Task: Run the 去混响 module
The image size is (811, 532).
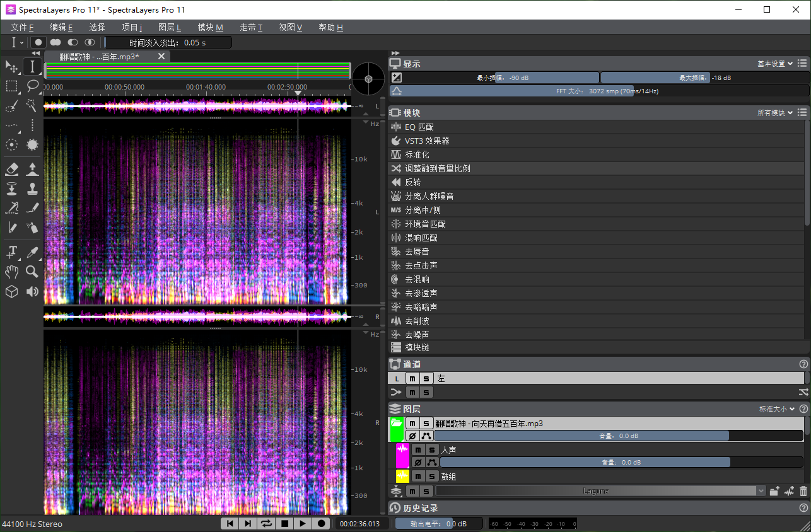Action: (x=417, y=279)
